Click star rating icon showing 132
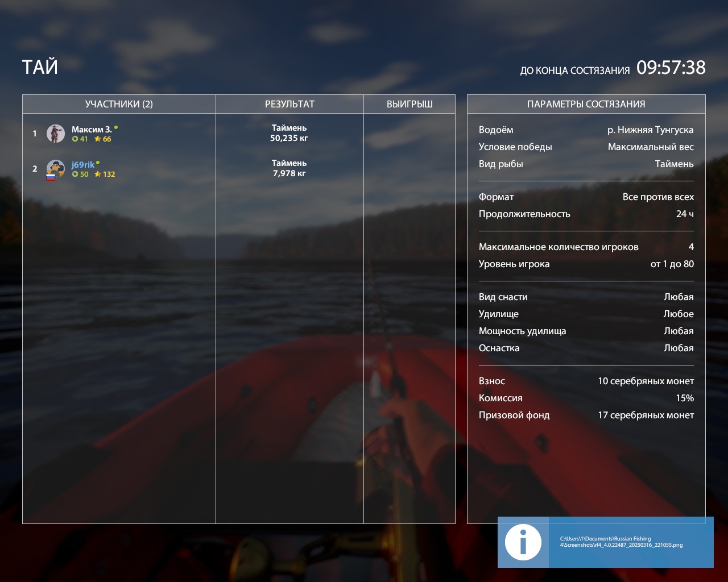Image resolution: width=728 pixels, height=582 pixels. (x=97, y=174)
